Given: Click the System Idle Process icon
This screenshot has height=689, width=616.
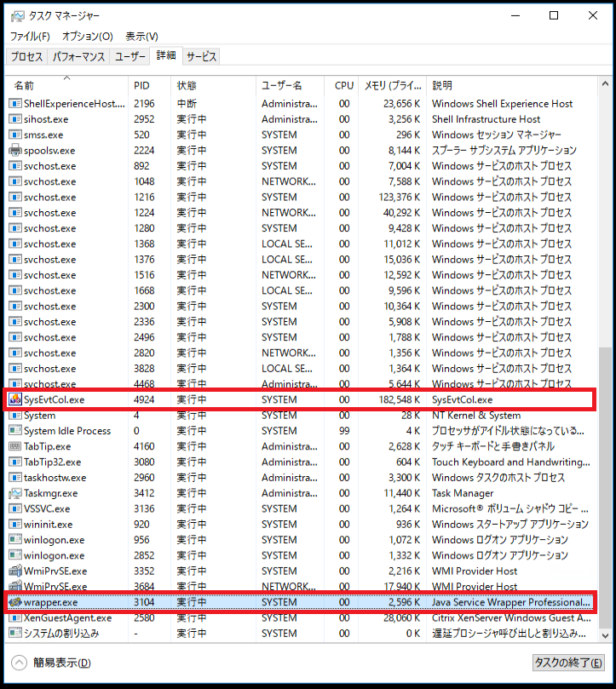Looking at the screenshot, I should [15, 431].
